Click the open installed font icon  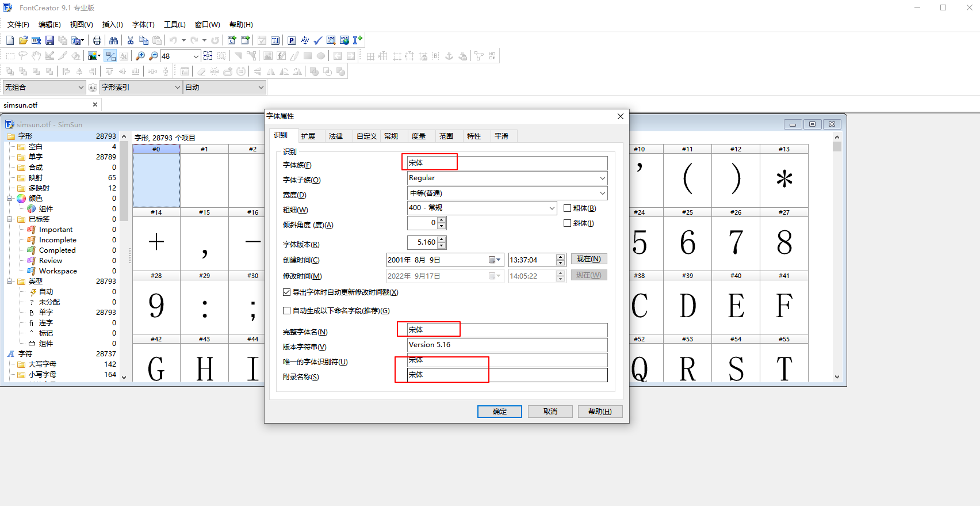pyautogui.click(x=36, y=40)
